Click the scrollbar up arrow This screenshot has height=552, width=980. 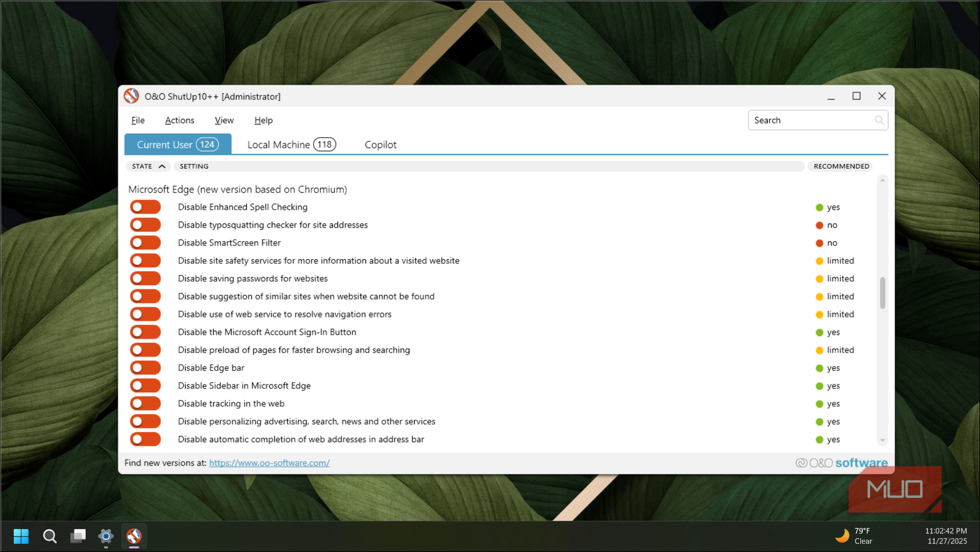883,180
